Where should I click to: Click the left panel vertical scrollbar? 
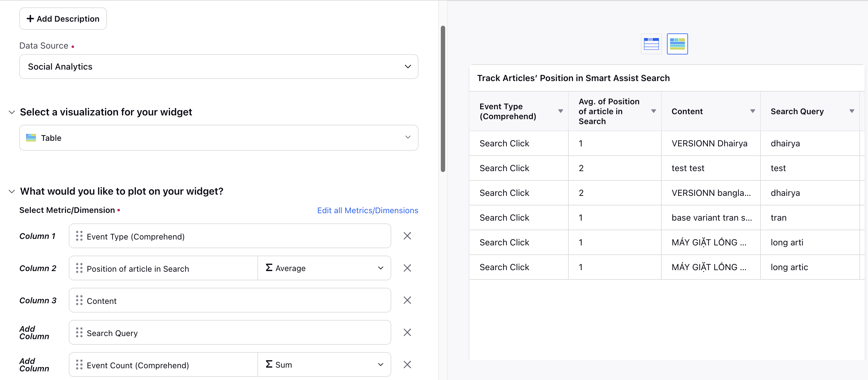(x=443, y=99)
